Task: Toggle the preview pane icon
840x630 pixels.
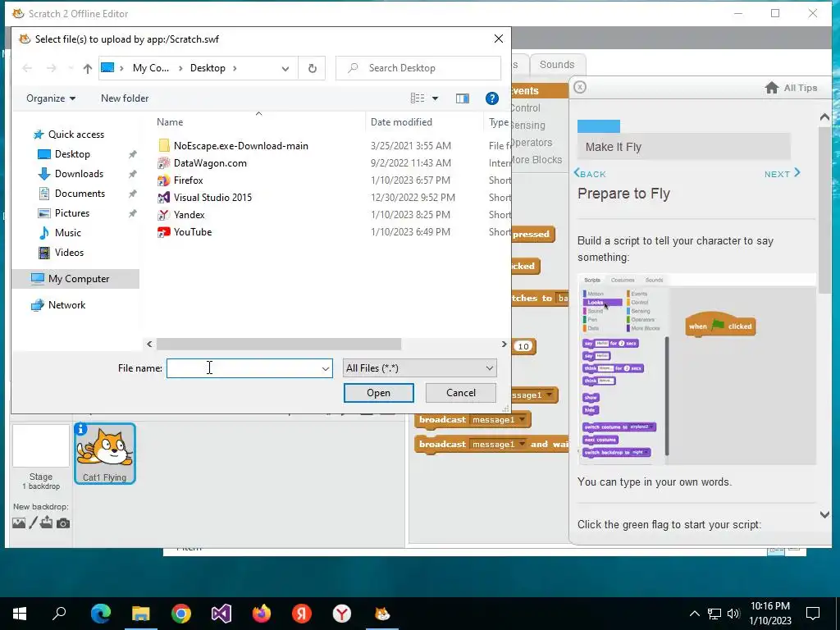Action: coord(463,98)
